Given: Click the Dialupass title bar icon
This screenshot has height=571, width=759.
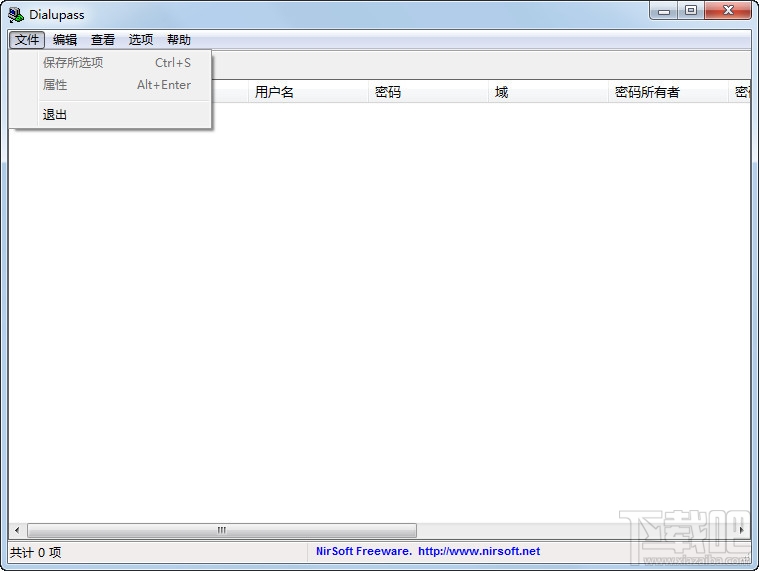Looking at the screenshot, I should click(x=16, y=15).
